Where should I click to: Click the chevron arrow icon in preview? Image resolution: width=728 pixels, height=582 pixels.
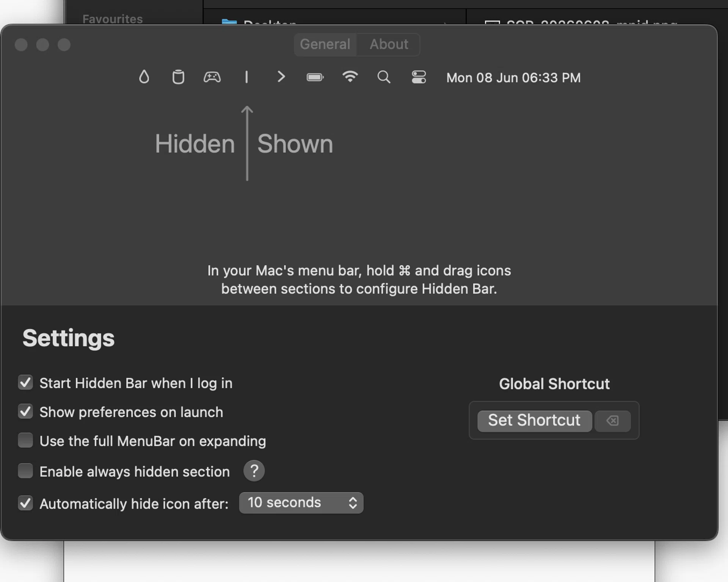click(x=281, y=77)
